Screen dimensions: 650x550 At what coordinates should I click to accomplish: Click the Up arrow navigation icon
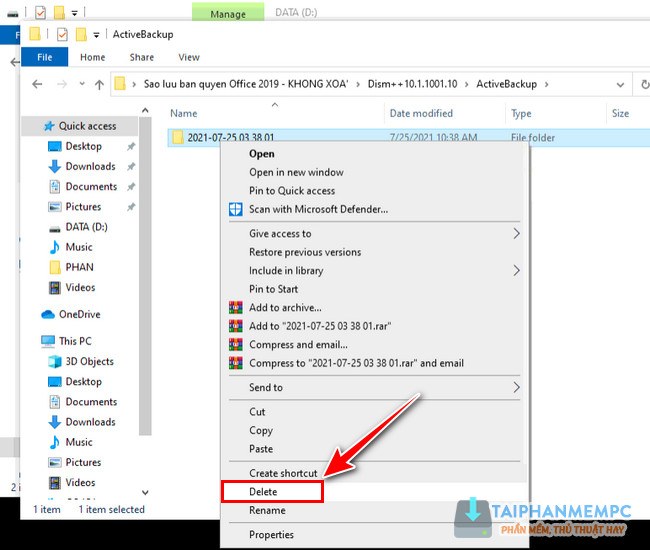pyautogui.click(x=99, y=85)
